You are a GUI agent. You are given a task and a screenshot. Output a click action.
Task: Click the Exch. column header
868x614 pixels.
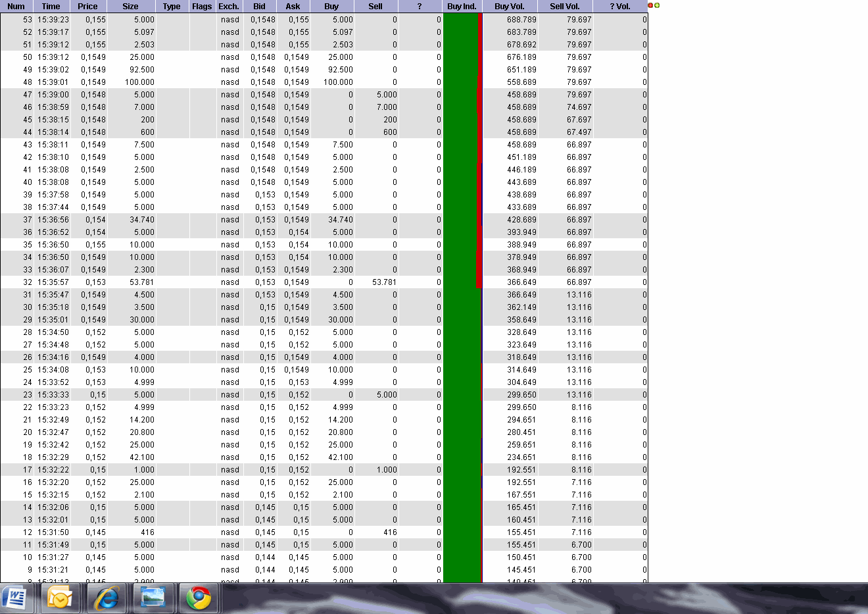point(228,7)
